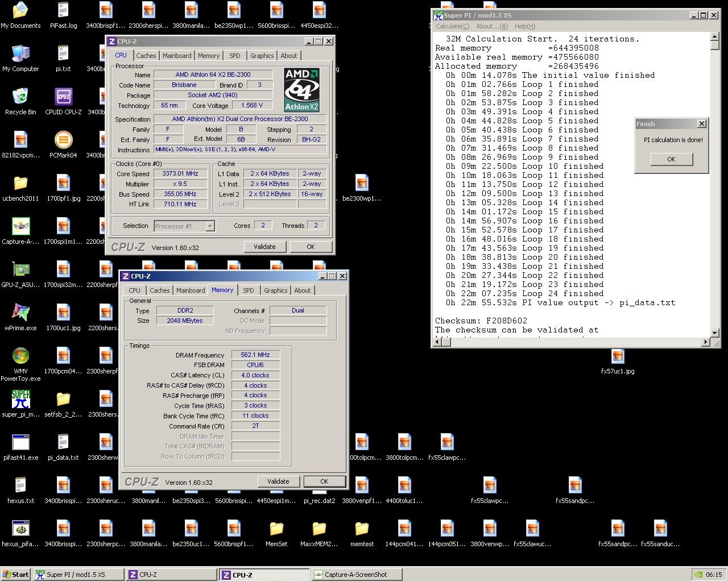Open Graphics tab in top CPU-Z window
Viewport: 728px width, 582px height.
(262, 56)
